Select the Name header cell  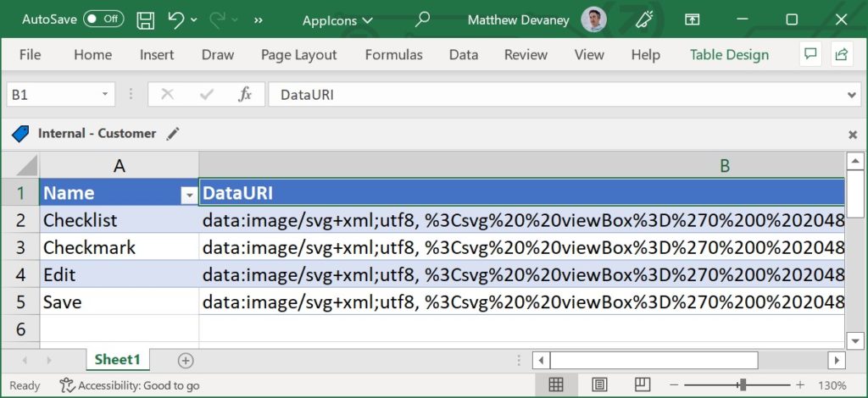tap(119, 192)
